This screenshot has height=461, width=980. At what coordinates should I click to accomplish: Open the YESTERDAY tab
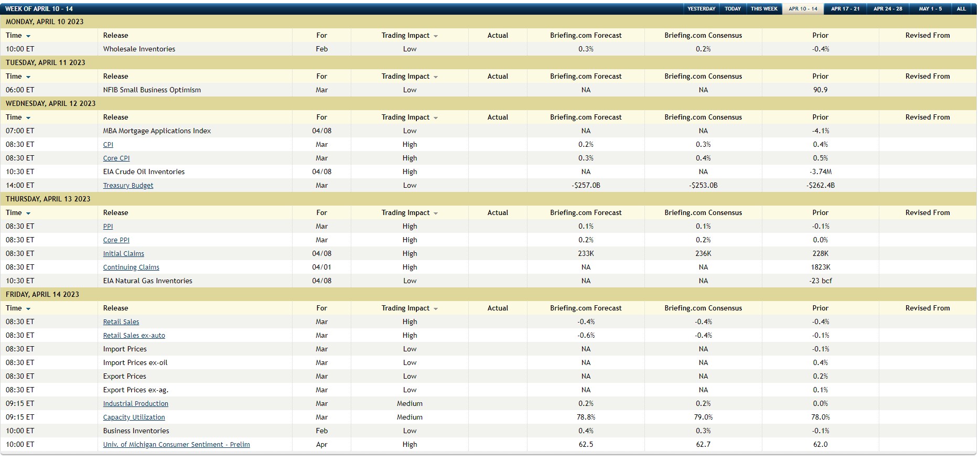701,9
